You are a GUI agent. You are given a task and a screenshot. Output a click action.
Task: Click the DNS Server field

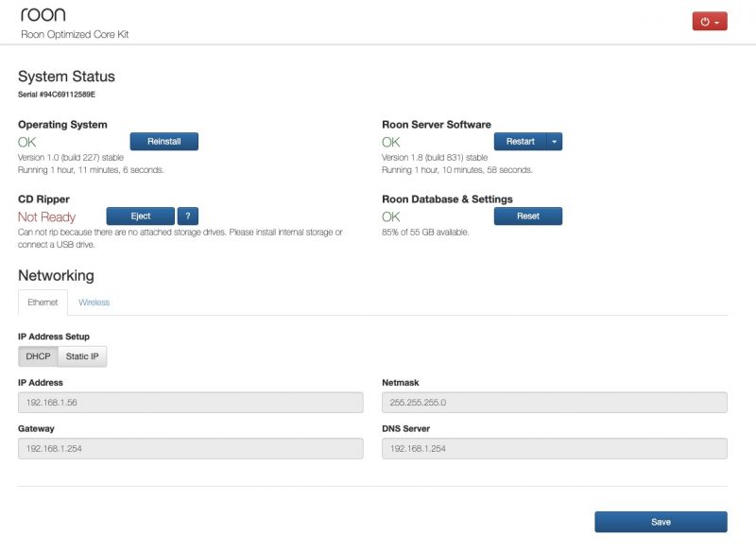tap(555, 448)
